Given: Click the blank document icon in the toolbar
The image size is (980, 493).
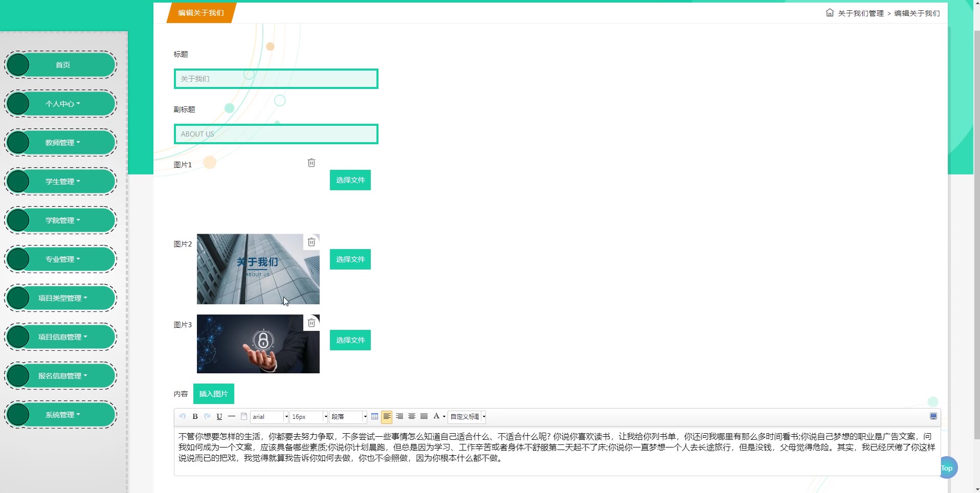Looking at the screenshot, I should [x=244, y=416].
